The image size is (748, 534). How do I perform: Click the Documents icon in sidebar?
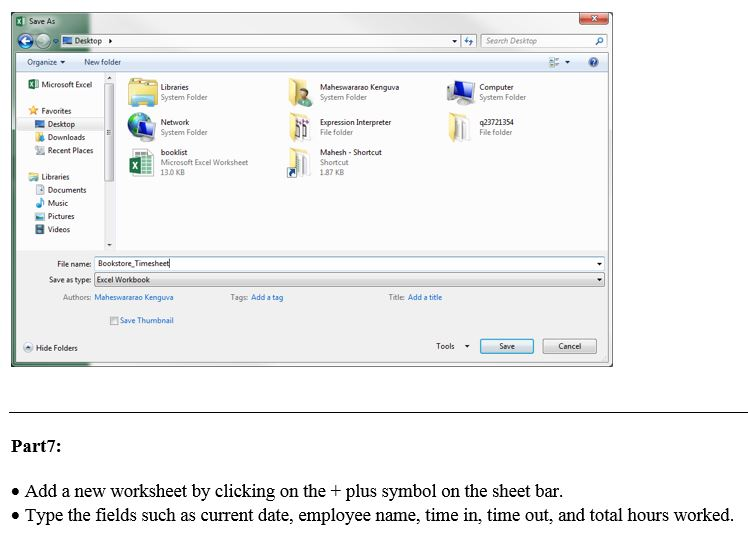[40, 190]
